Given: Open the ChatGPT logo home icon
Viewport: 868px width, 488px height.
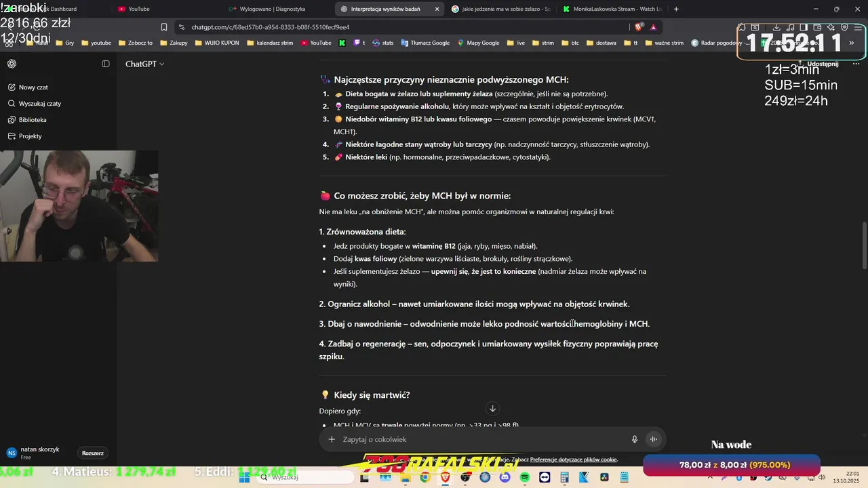Looking at the screenshot, I should pyautogui.click(x=12, y=64).
